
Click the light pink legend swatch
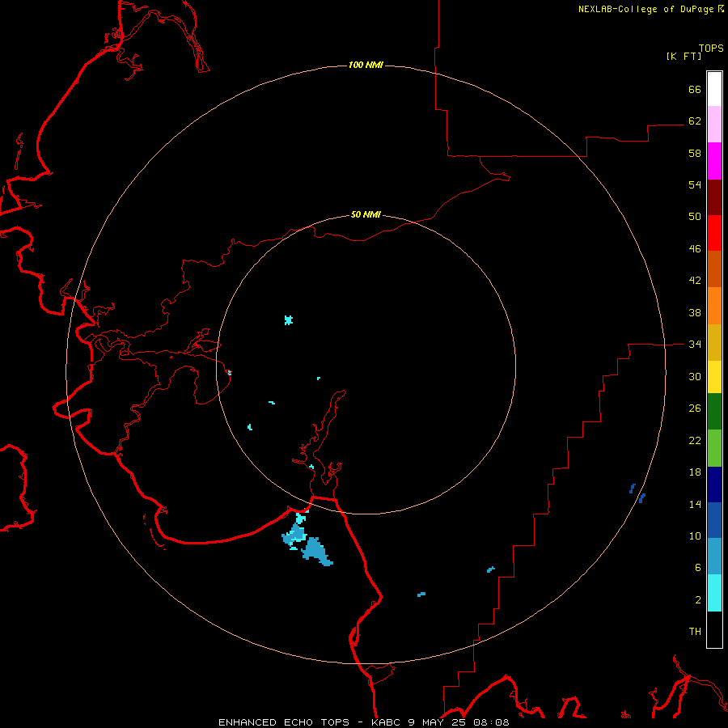(714, 125)
